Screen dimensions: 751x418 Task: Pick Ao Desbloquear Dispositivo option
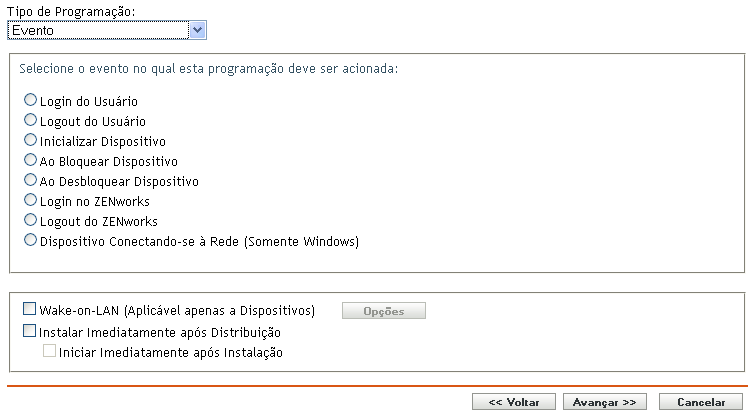click(x=30, y=180)
